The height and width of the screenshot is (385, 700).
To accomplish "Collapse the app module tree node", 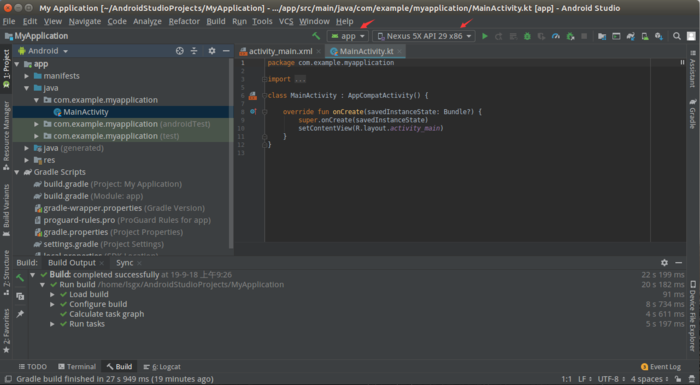I will click(17, 64).
